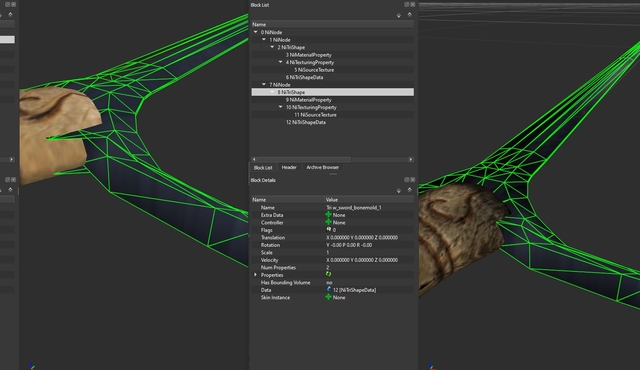
Task: Click the Rotation value 'Y -0.00 P 0.00 R -0.00'
Action: point(349,245)
